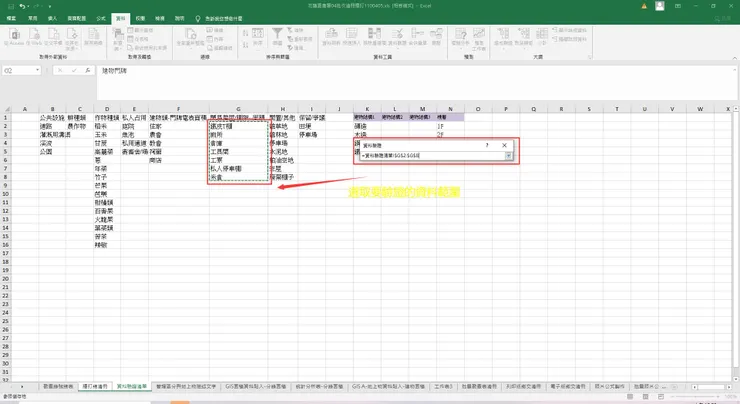The height and width of the screenshot is (404, 740).
Task: Click the Save icon in quick access toolbar
Action: pos(11,6)
